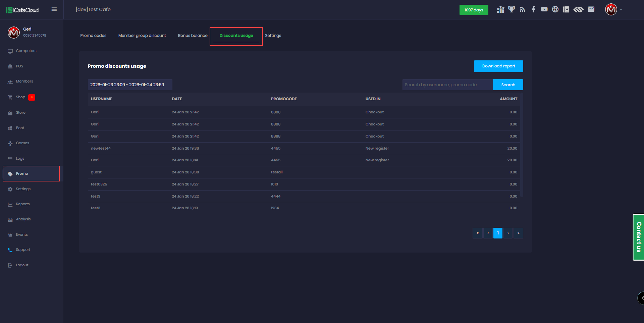Go to the last page of results
644x323 pixels.
pos(518,233)
